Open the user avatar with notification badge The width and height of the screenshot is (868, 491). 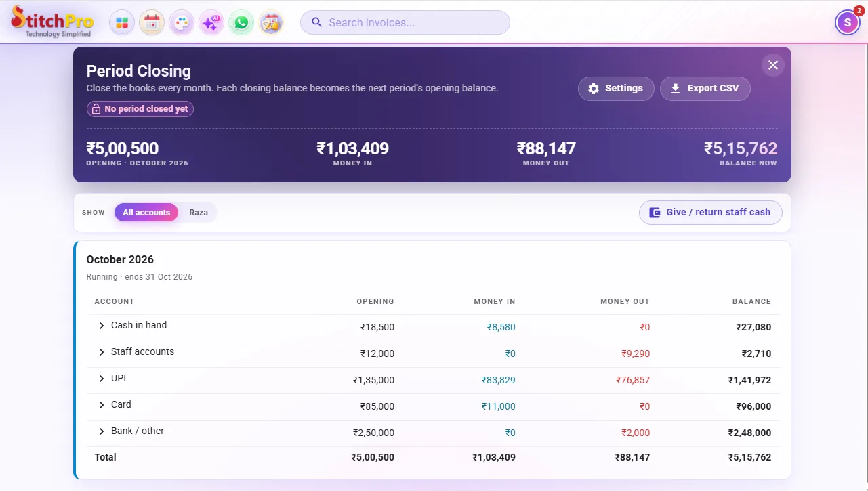[x=848, y=22]
